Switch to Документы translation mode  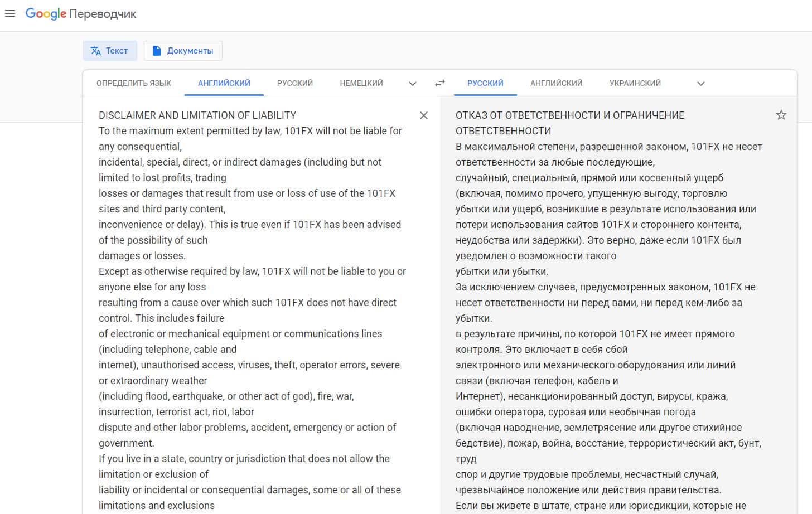[183, 51]
